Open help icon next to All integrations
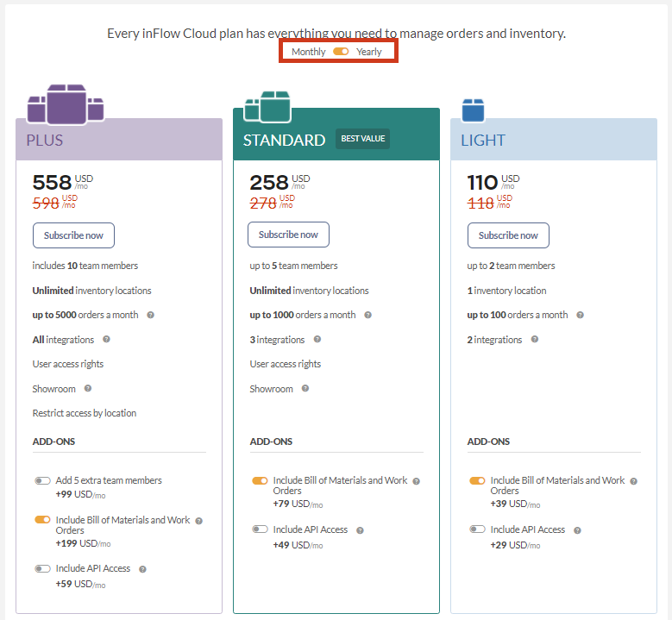The image size is (672, 620). [106, 340]
